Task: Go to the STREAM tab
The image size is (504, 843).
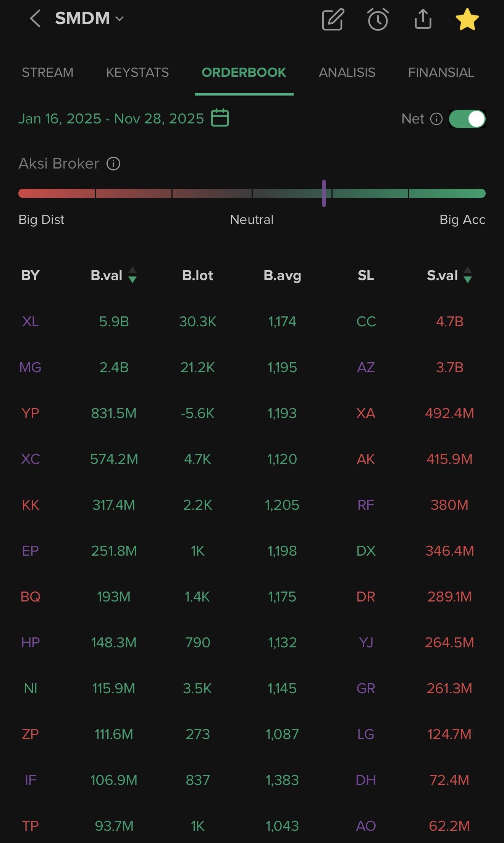Action: [48, 73]
